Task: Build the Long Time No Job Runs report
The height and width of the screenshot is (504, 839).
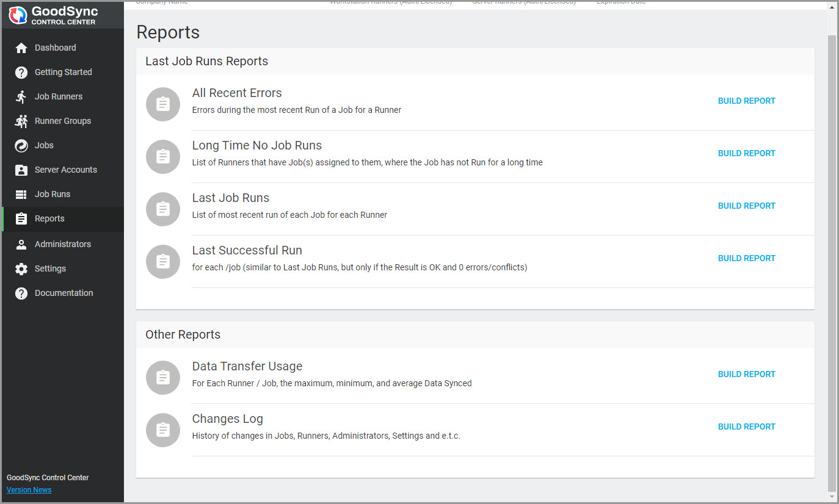Action: (746, 153)
